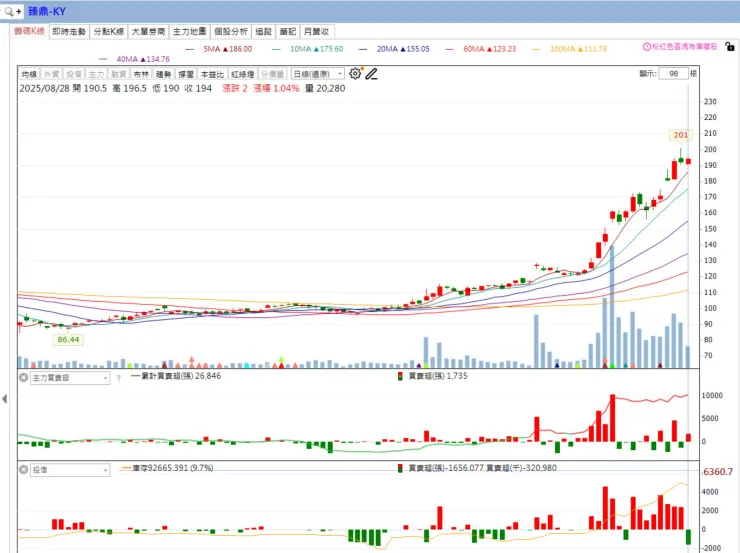Toggle the 趨勢 overlay button

[x=163, y=74]
